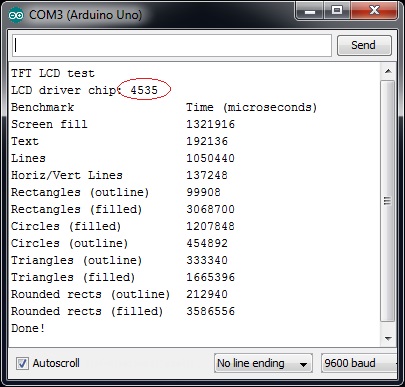Click the driver chip value 4535

point(144,90)
